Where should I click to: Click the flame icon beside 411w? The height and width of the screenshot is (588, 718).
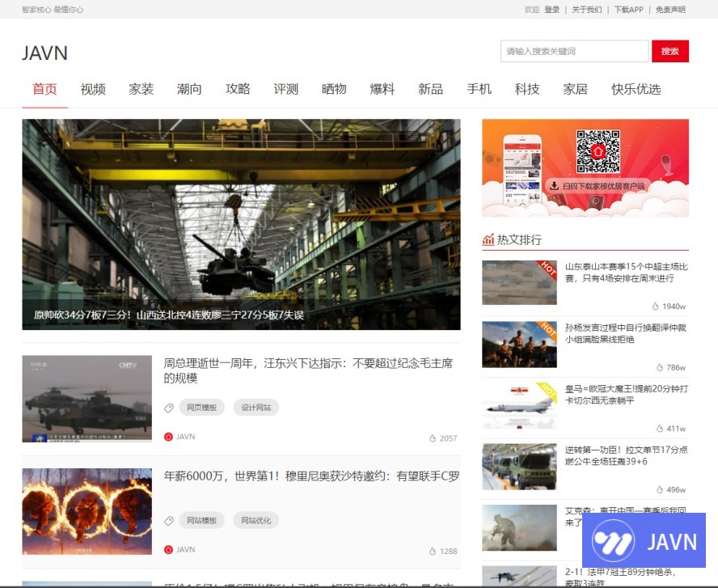pyautogui.click(x=660, y=429)
